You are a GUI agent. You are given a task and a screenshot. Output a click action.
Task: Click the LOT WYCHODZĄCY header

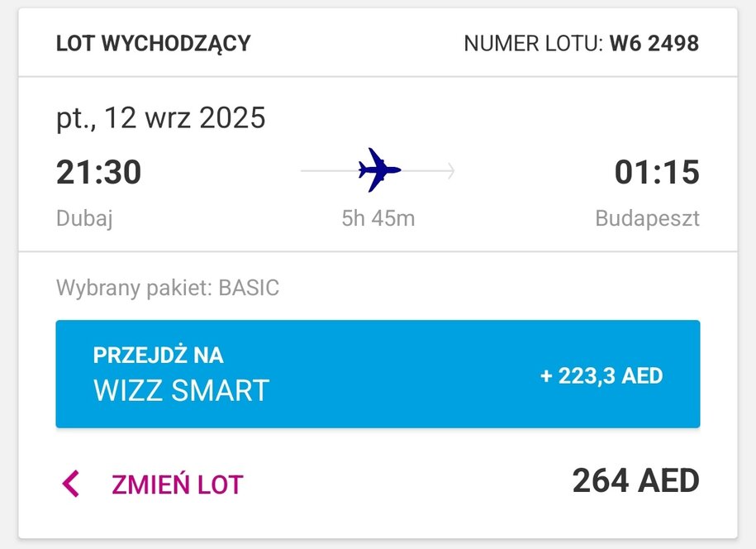click(x=154, y=44)
